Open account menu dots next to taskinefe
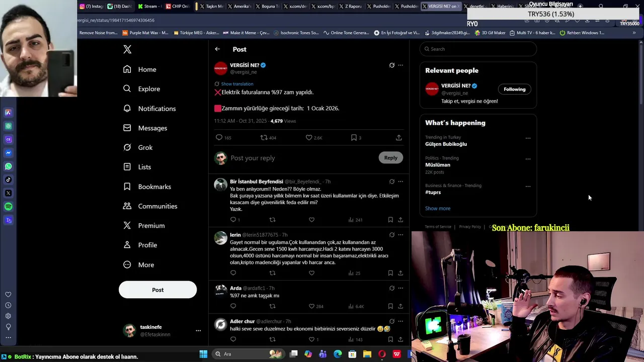 click(x=198, y=331)
